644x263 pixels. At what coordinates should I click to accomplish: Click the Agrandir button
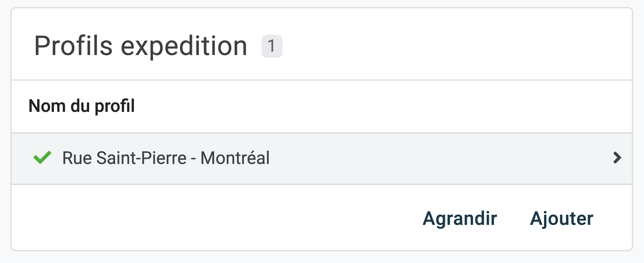click(459, 219)
